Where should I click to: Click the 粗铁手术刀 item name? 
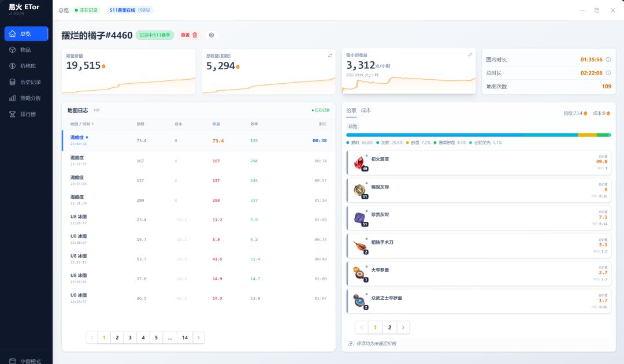382,242
